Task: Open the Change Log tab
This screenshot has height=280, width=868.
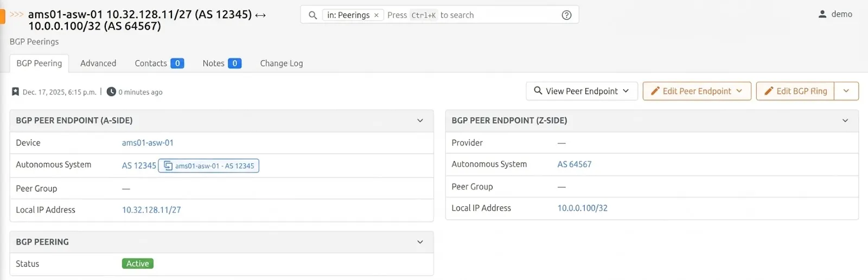Action: pos(281,63)
